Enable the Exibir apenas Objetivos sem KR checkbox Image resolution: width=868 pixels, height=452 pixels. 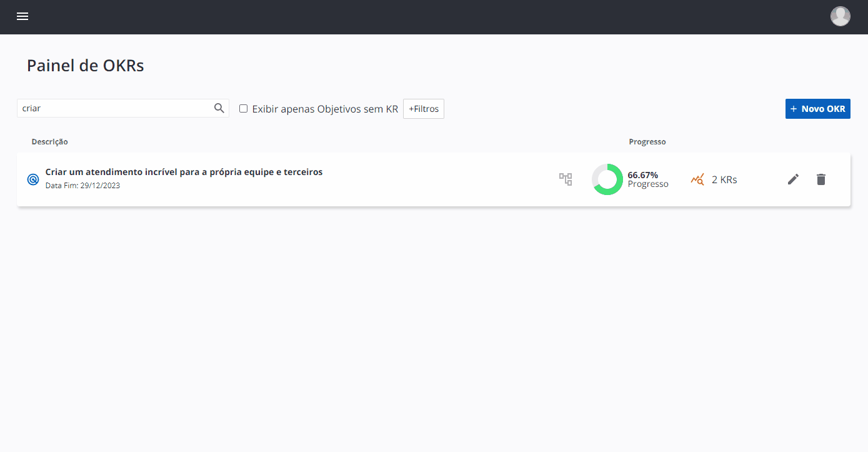tap(244, 108)
